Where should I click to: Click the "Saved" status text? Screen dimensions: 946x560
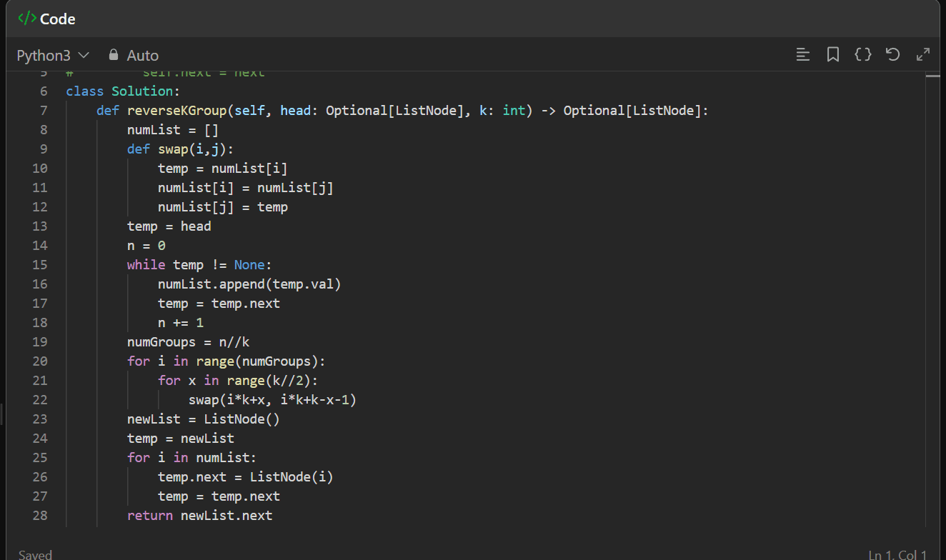click(35, 554)
